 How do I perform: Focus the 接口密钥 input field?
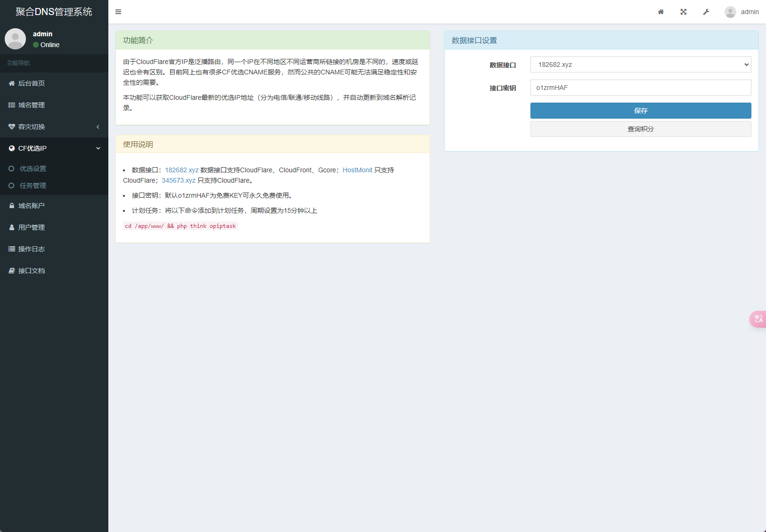pos(641,88)
